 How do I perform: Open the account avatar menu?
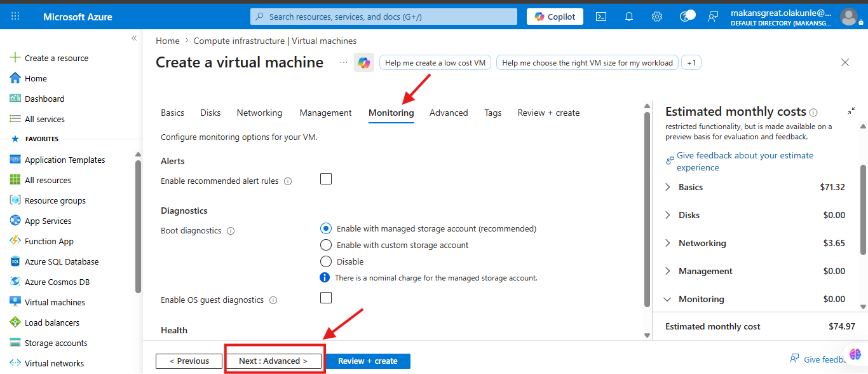point(849,17)
